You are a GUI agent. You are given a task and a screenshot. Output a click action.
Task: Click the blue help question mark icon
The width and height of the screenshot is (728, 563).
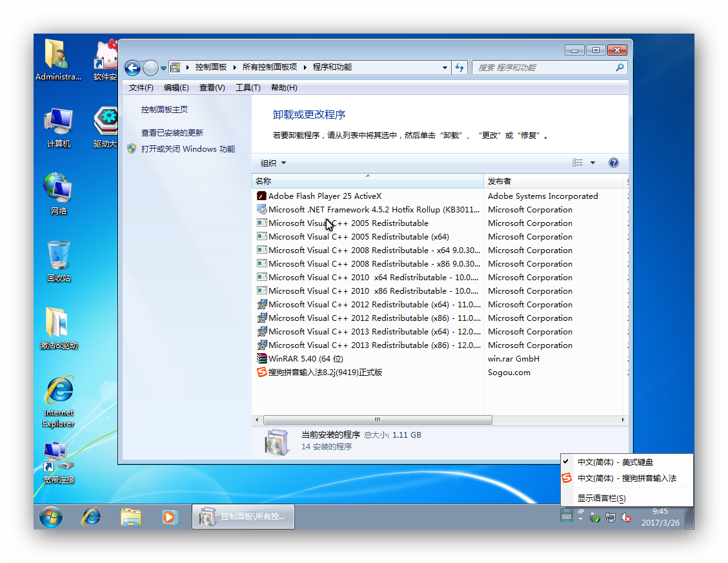click(613, 163)
